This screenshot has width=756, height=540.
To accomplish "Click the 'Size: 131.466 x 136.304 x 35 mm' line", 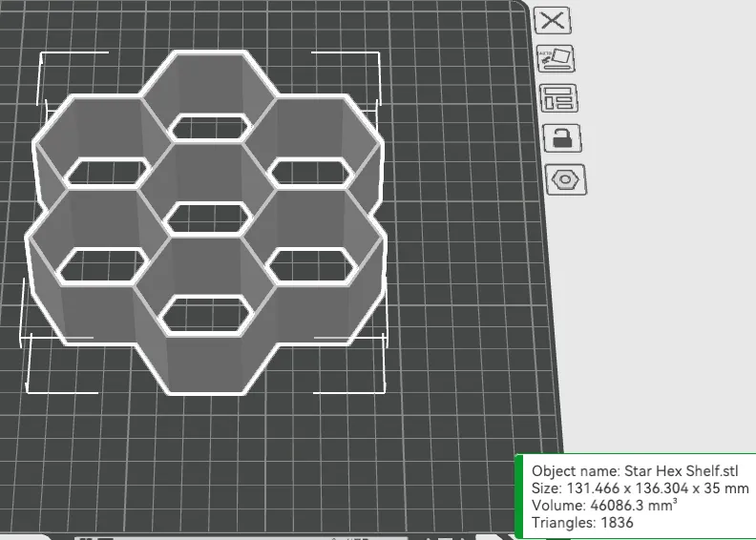I will click(640, 488).
